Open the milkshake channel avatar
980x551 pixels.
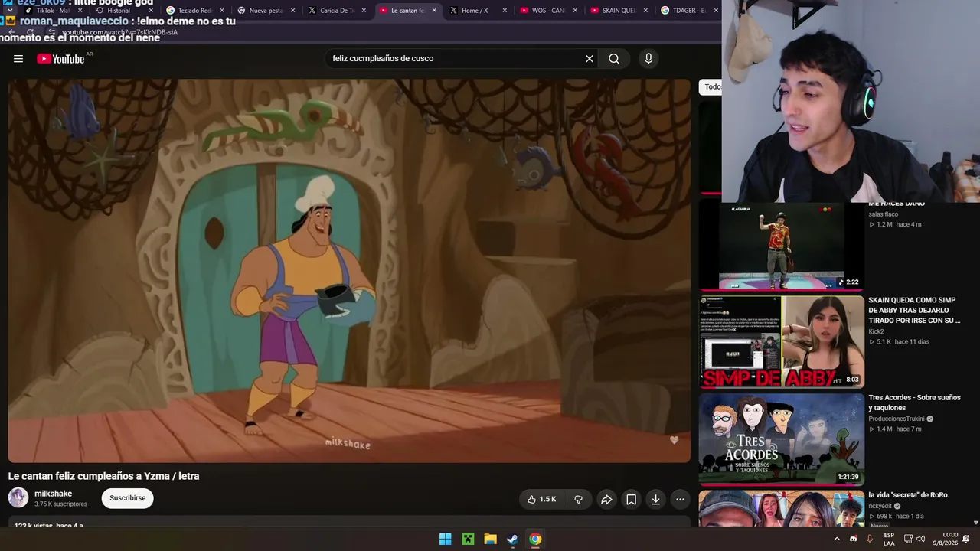tap(18, 498)
